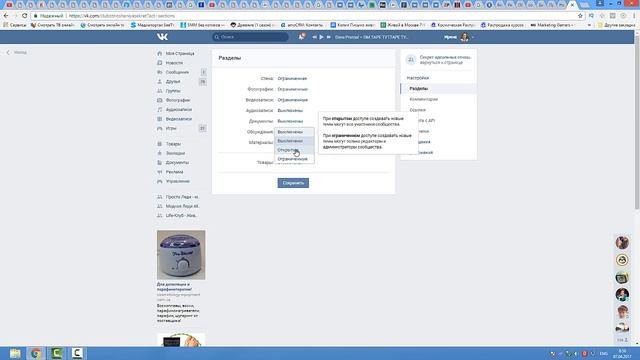Change the Документы setting dropdown
640x360 pixels.
290,121
